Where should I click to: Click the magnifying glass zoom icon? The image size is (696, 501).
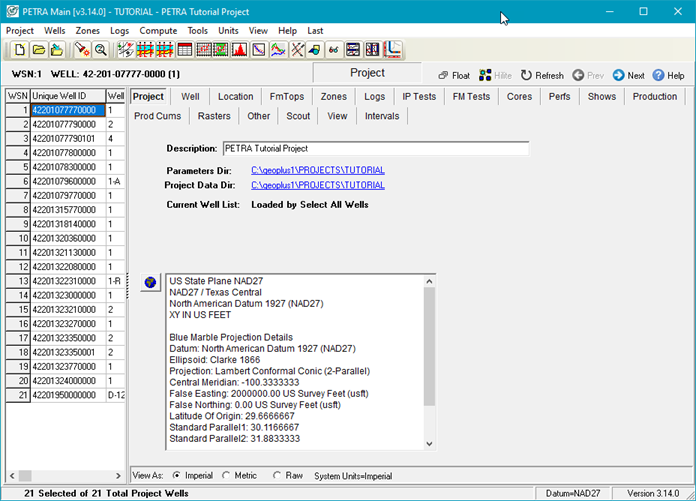click(101, 50)
